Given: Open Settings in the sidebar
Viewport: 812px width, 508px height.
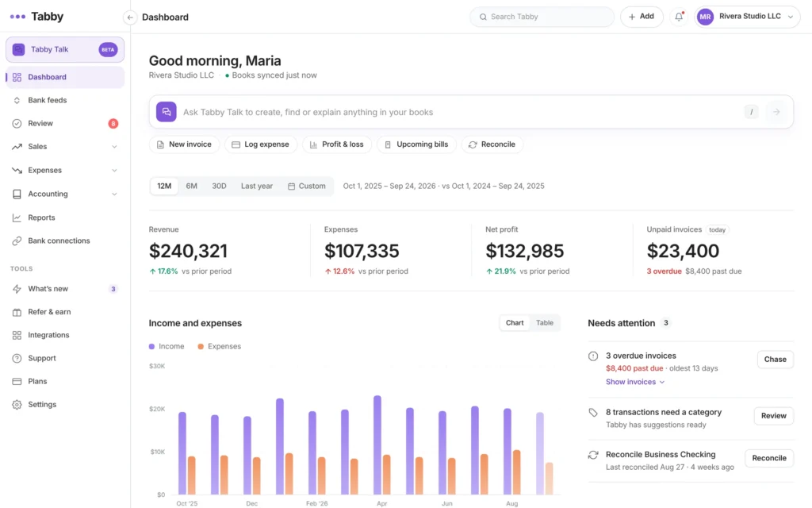Looking at the screenshot, I should (65, 404).
